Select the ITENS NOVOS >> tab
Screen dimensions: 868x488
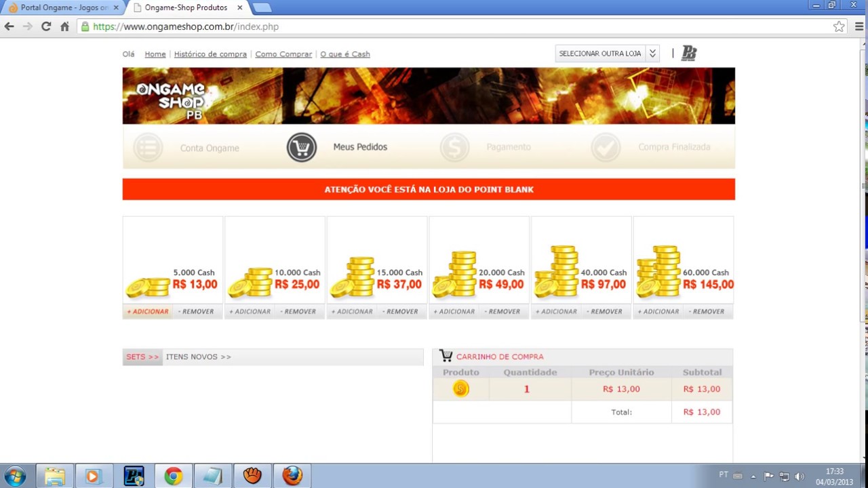pos(199,357)
